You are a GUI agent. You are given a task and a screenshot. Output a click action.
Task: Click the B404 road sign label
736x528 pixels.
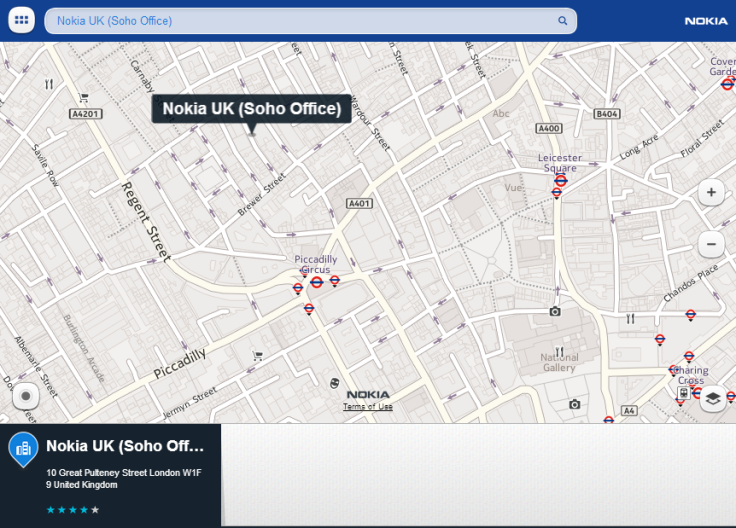pyautogui.click(x=607, y=114)
